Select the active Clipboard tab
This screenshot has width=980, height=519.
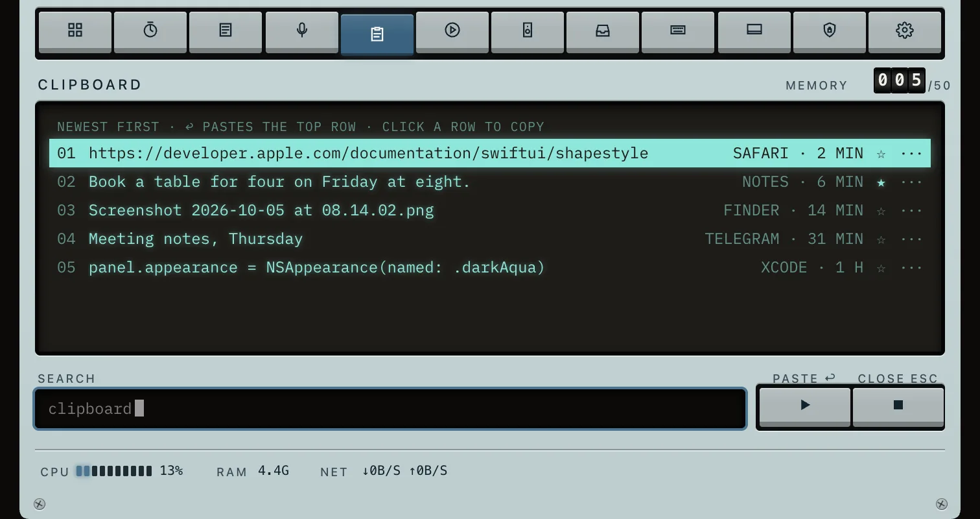coord(377,34)
